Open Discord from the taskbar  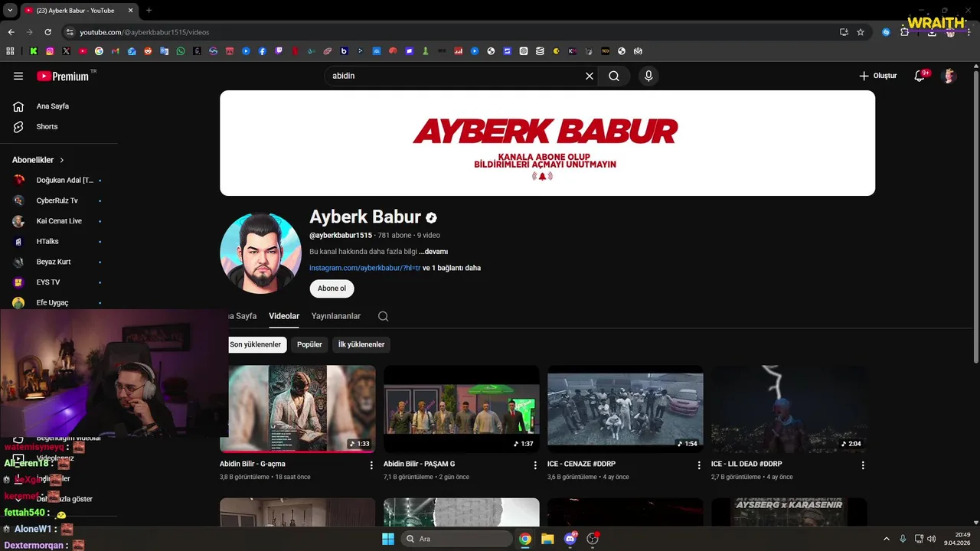pyautogui.click(x=570, y=539)
